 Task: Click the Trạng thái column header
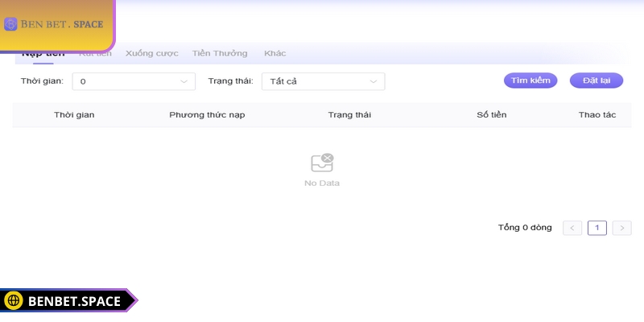click(349, 115)
